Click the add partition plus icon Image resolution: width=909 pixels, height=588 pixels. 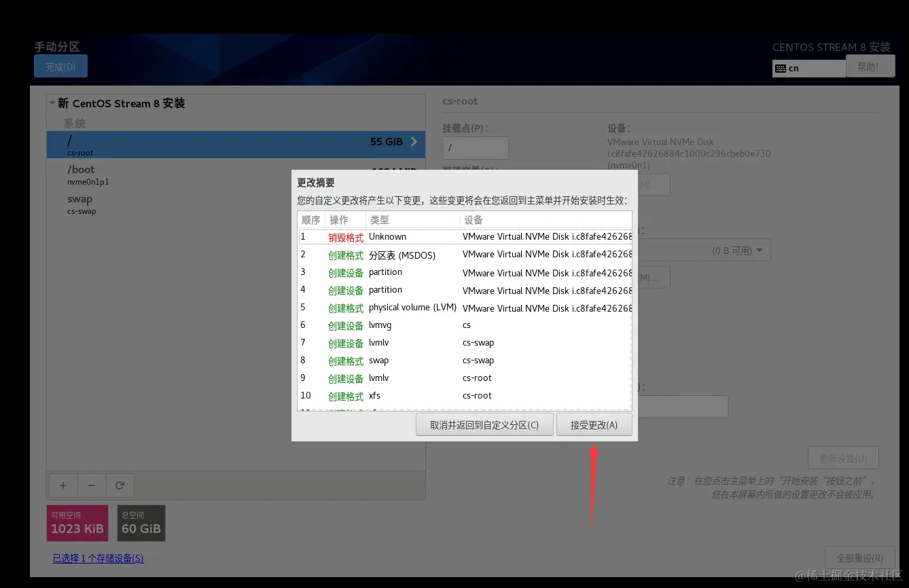point(63,485)
